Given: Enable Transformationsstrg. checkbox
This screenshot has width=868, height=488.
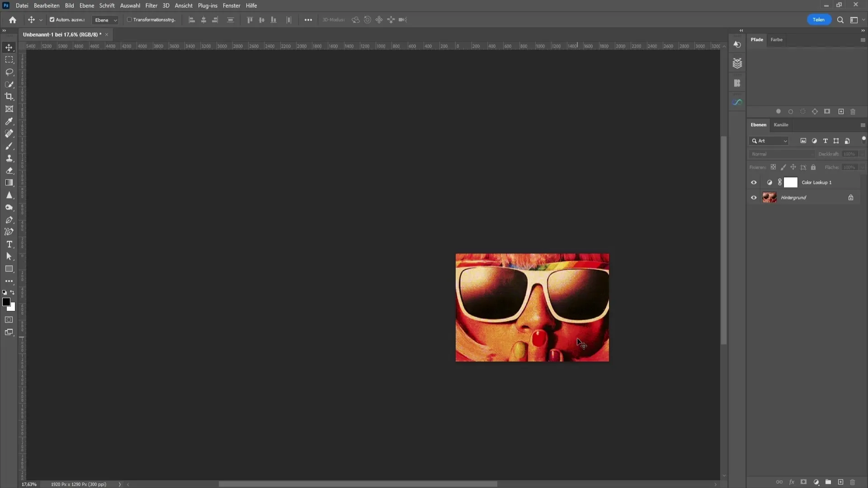Looking at the screenshot, I should point(129,20).
